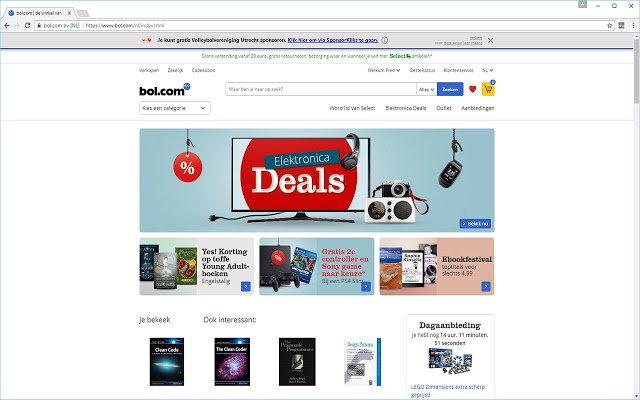Click the arrow on Ebookfestival banner

[486, 286]
